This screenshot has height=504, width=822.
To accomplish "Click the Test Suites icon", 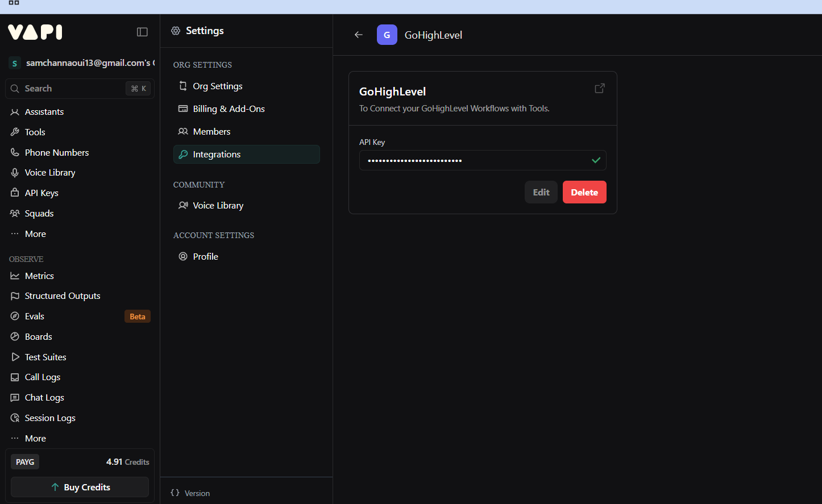I will pyautogui.click(x=15, y=357).
